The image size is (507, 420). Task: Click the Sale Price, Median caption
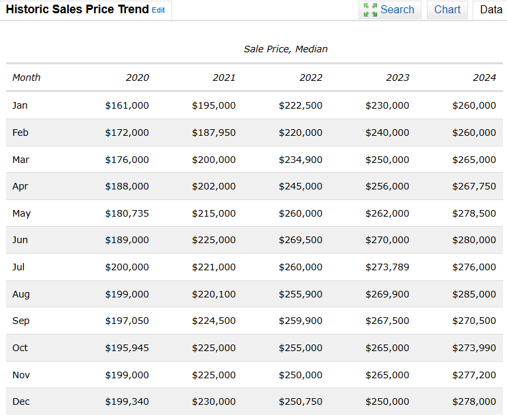pos(286,49)
